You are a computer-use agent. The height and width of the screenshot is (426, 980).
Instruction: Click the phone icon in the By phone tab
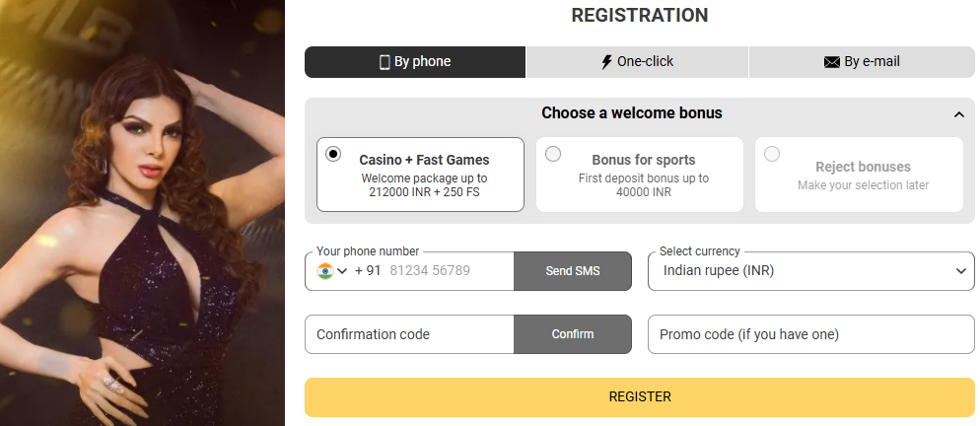coord(385,62)
